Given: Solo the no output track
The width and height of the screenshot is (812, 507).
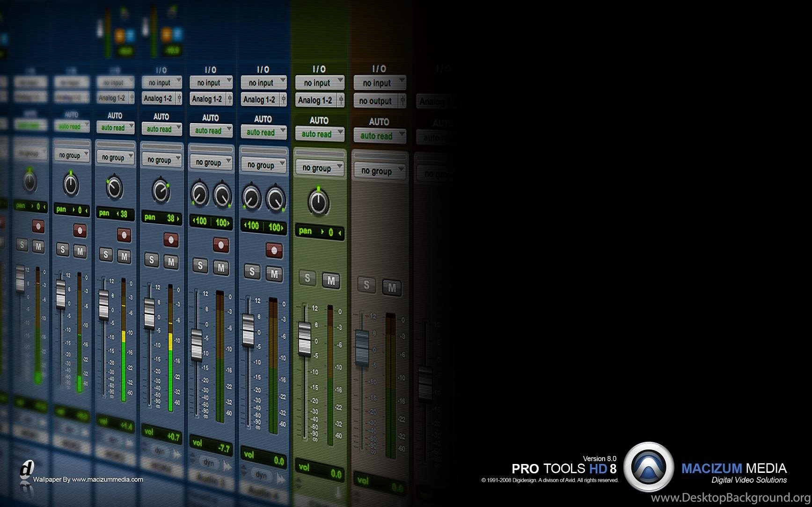Looking at the screenshot, I should point(366,285).
